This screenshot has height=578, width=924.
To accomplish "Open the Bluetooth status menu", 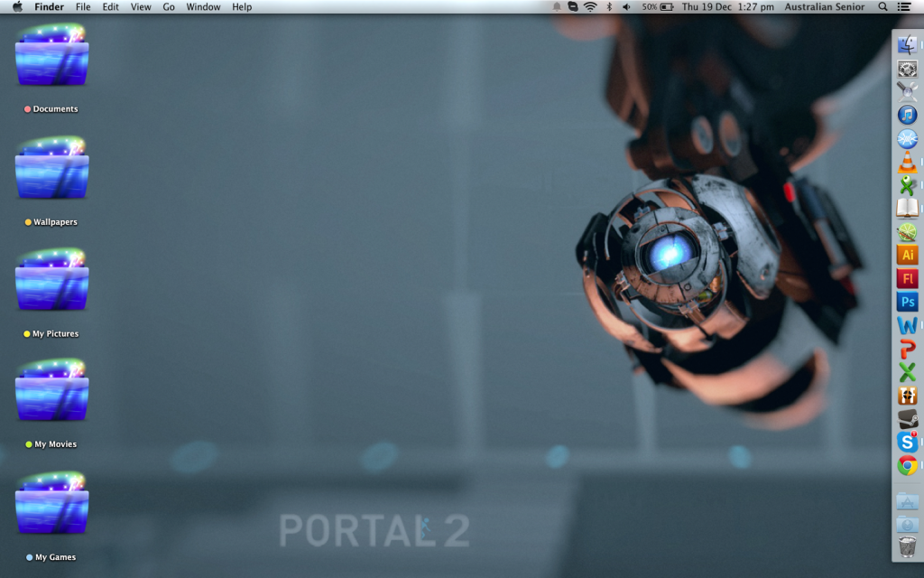I will 609,7.
